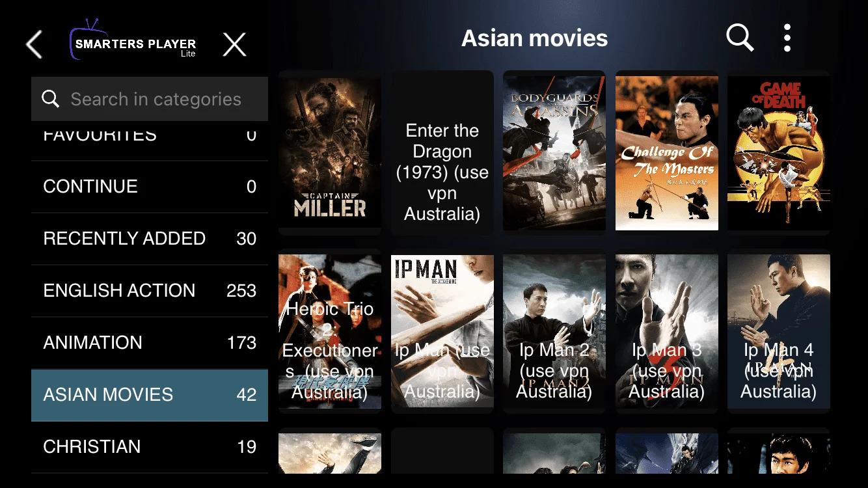Select the ENGLISH ACTION category
Image resolution: width=868 pixels, height=488 pixels.
tap(150, 291)
